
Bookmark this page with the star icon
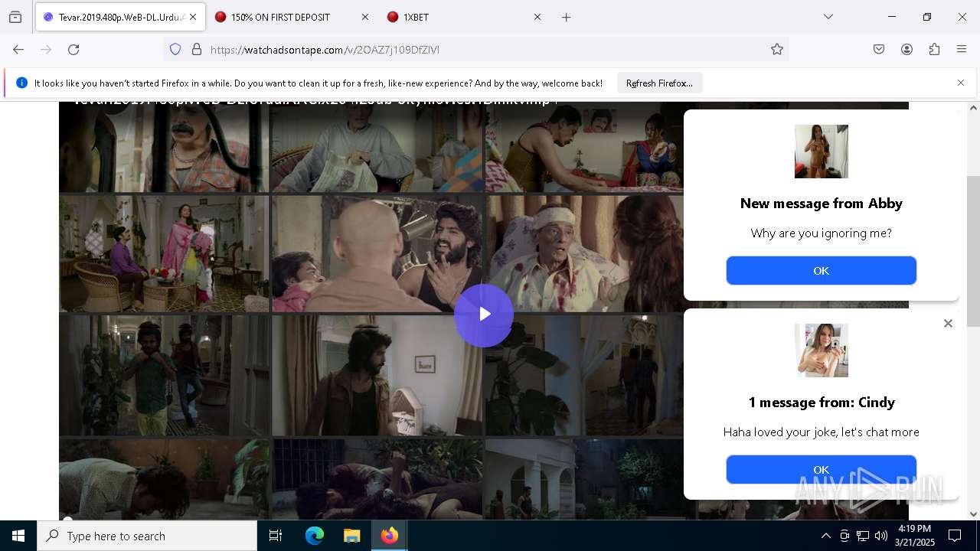coord(777,49)
